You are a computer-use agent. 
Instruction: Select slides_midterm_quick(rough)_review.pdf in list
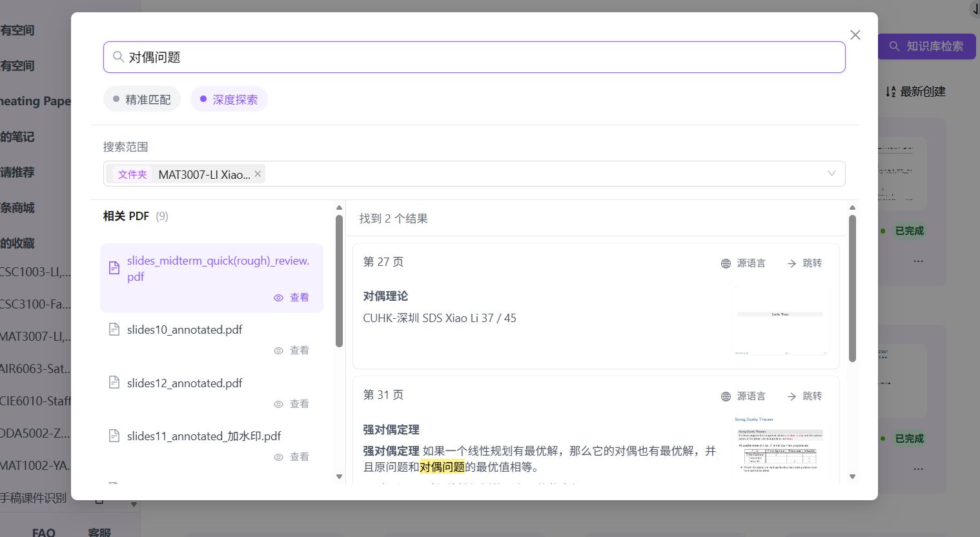218,268
